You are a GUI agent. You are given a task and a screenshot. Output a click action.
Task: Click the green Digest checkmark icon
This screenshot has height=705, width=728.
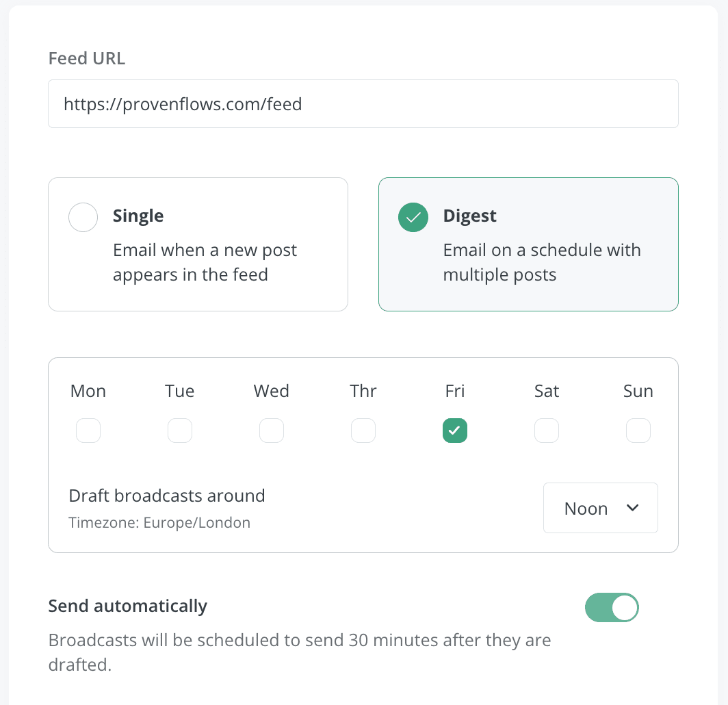(413, 218)
